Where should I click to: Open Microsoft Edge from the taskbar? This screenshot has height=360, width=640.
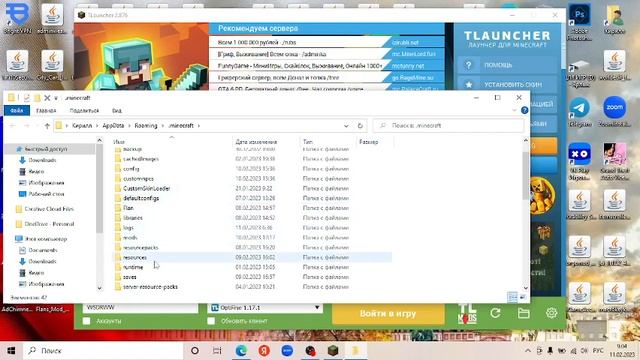pos(241,351)
